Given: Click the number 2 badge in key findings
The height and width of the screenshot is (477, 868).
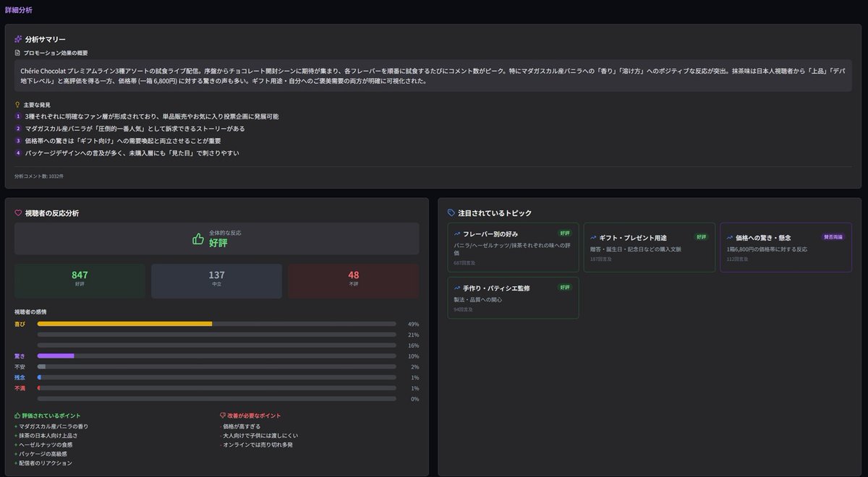Looking at the screenshot, I should 18,129.
